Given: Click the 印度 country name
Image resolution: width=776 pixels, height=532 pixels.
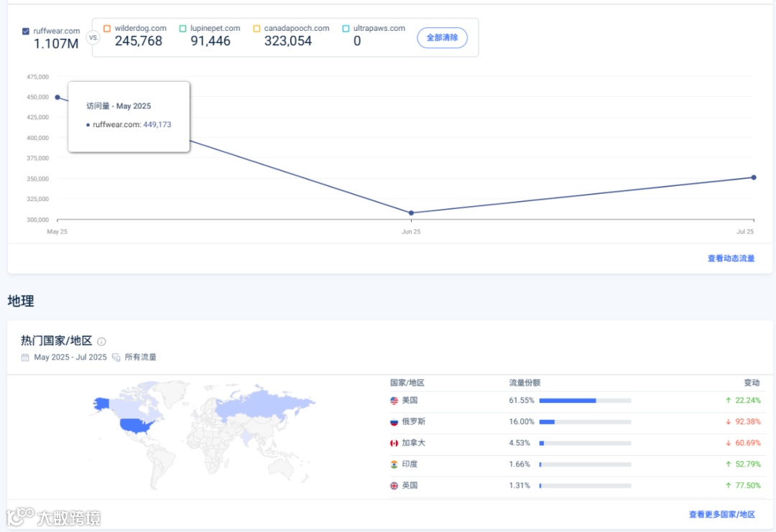Looking at the screenshot, I should pyautogui.click(x=410, y=464).
